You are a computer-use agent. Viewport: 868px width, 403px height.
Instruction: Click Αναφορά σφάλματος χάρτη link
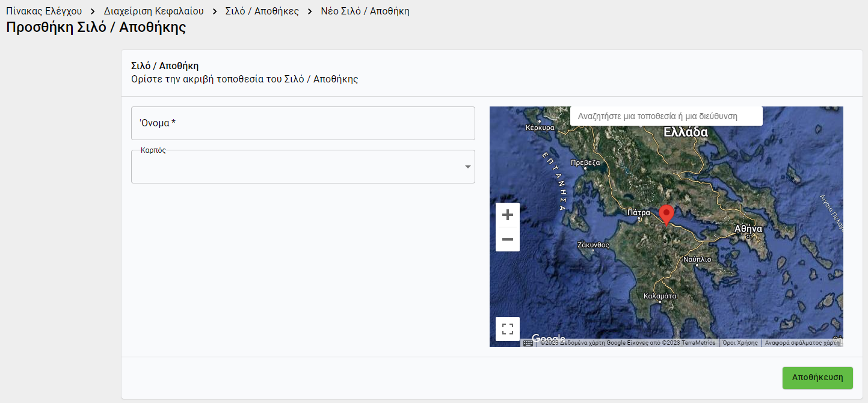(802, 343)
